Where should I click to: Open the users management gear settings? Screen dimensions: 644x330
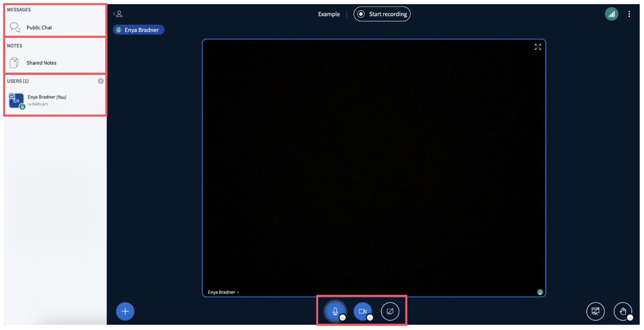[101, 81]
